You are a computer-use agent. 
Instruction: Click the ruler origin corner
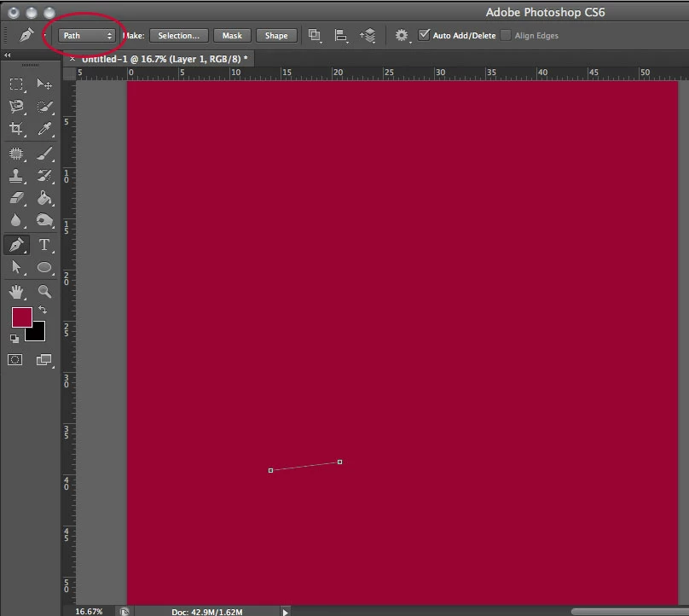tap(69, 73)
